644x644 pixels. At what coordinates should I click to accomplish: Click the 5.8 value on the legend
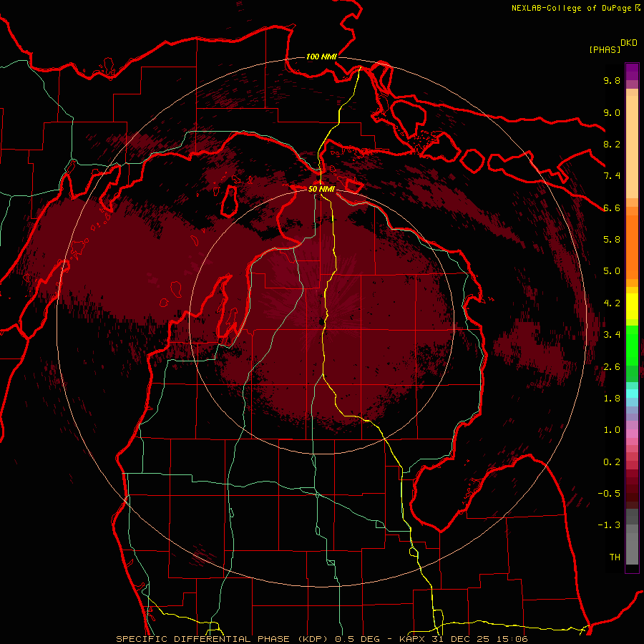click(x=612, y=240)
